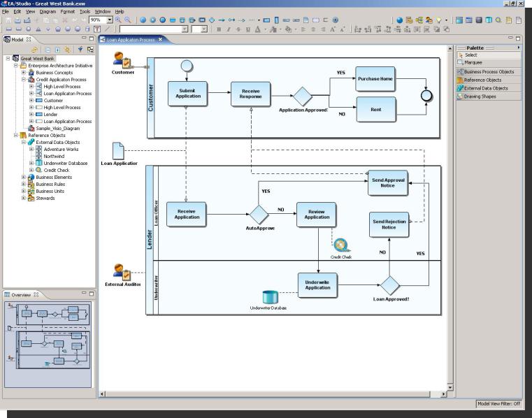Open External Data Objects palette drawer

tap(489, 88)
